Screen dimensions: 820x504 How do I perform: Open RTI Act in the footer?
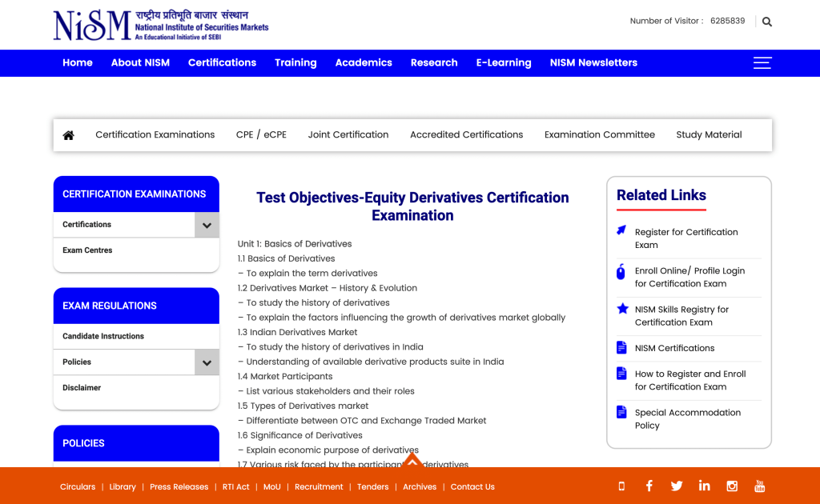[x=236, y=486]
